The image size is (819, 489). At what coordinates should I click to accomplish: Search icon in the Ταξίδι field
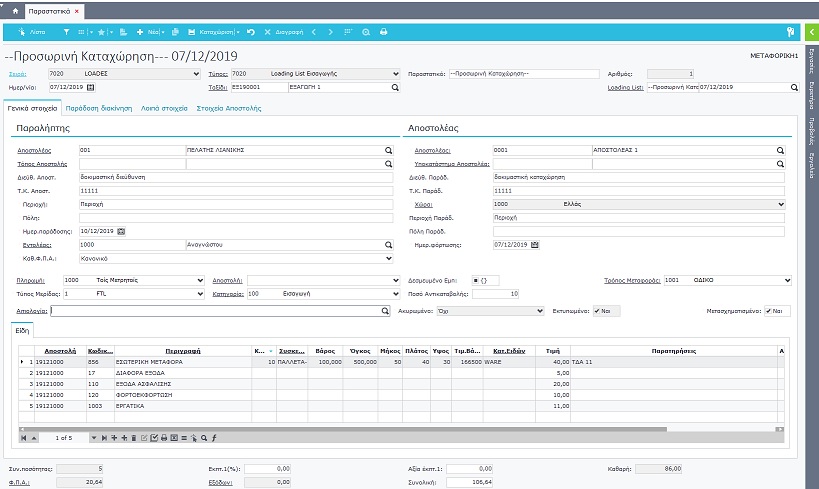(x=394, y=88)
